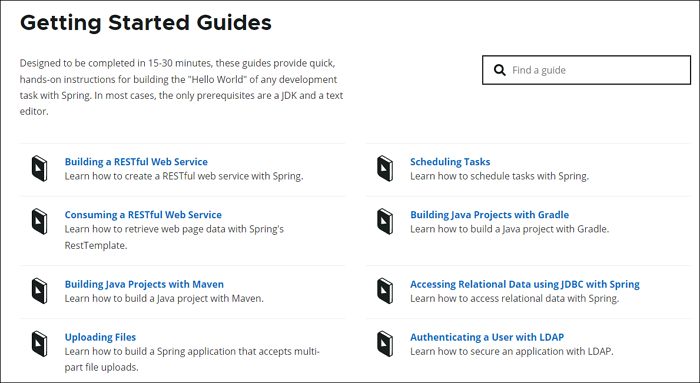Click text 'Learn how to access relational data with Spring.'
Screen dimensions: 700x383
(x=515, y=298)
